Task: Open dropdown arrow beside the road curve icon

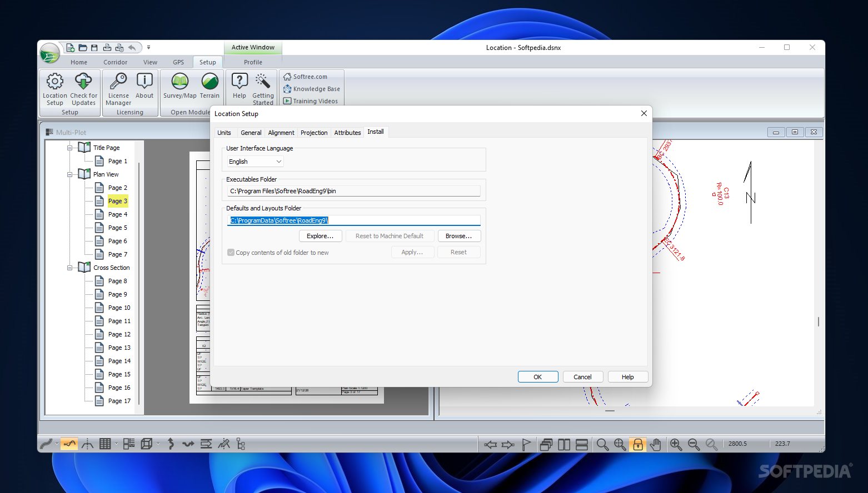Action: click(x=57, y=444)
